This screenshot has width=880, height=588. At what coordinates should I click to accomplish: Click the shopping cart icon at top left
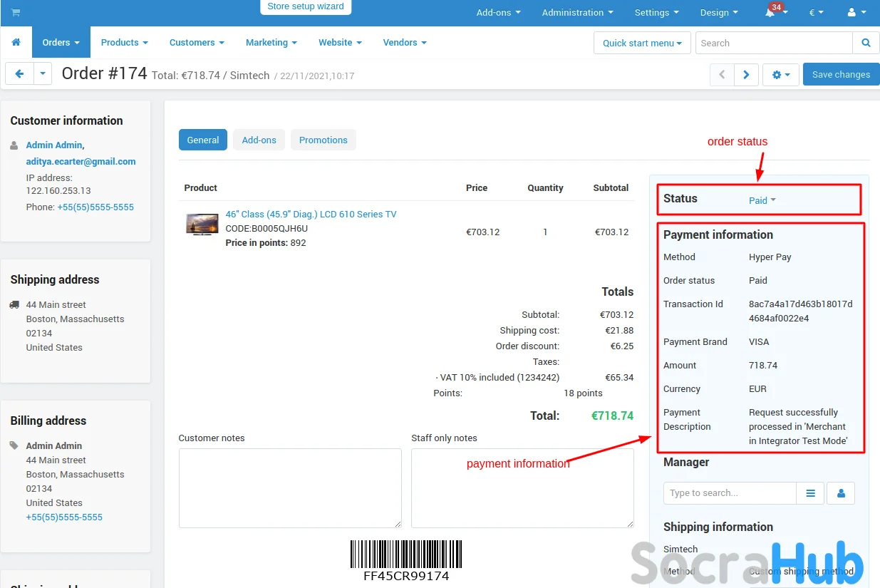point(16,13)
